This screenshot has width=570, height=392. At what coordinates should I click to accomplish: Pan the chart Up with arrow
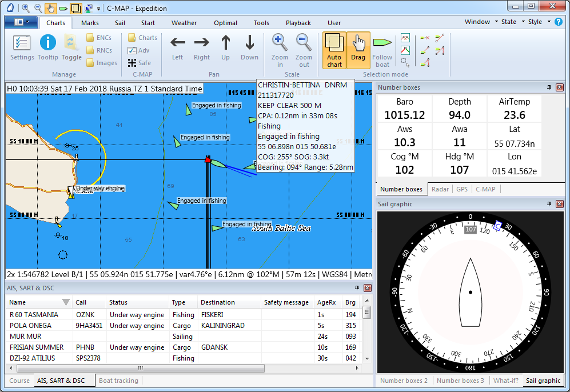[225, 47]
